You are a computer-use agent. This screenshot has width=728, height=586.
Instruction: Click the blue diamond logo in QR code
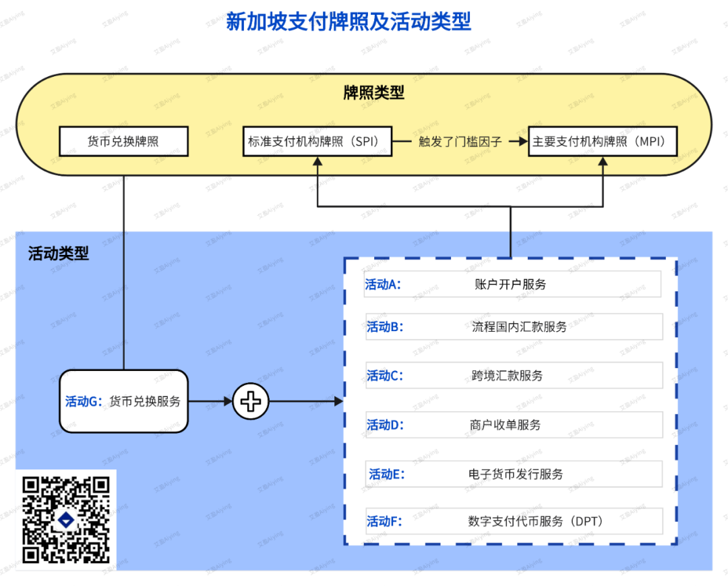click(65, 520)
